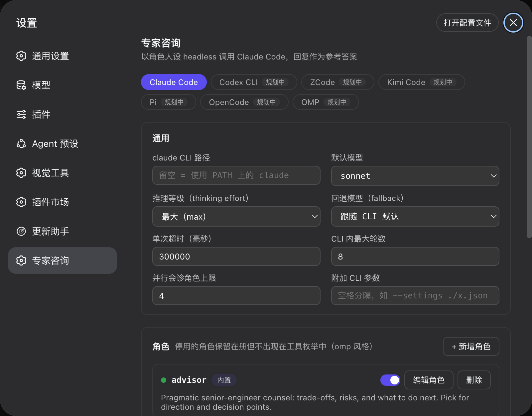This screenshot has width=532, height=416.
Task: Click the 通用 section heading
Action: 161,138
